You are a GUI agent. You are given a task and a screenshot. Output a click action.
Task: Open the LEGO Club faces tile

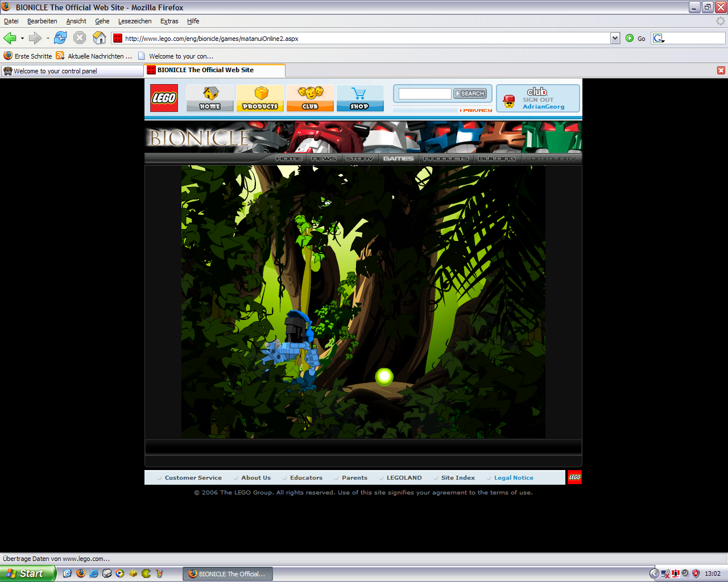[x=310, y=98]
